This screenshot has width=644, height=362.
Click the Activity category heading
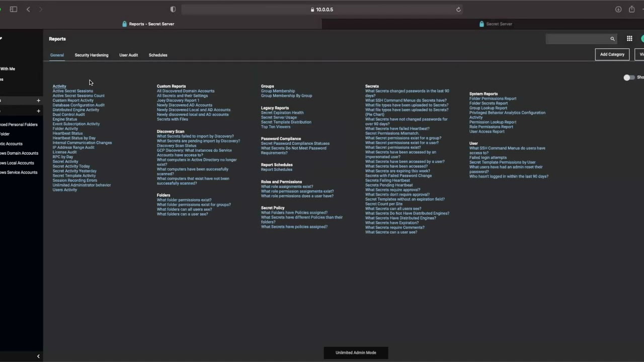click(x=59, y=86)
